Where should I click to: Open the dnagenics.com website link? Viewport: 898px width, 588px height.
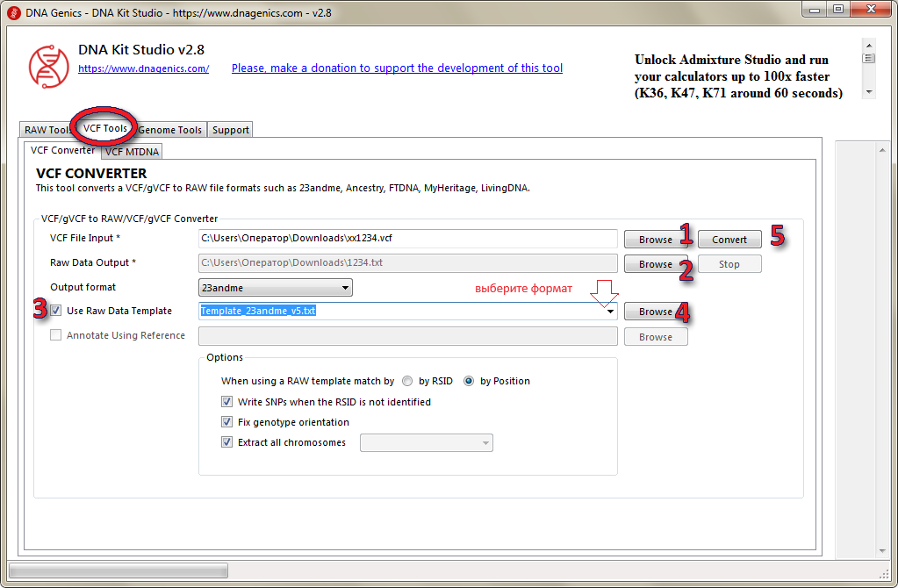pyautogui.click(x=143, y=68)
